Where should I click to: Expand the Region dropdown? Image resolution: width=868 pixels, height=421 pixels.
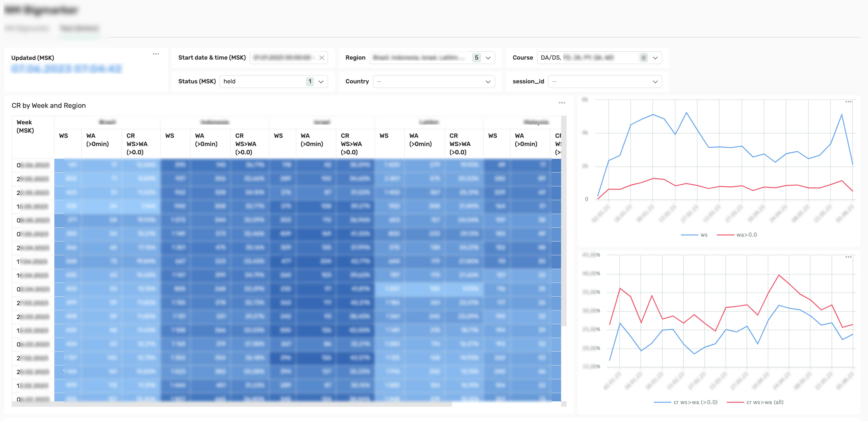tap(488, 58)
